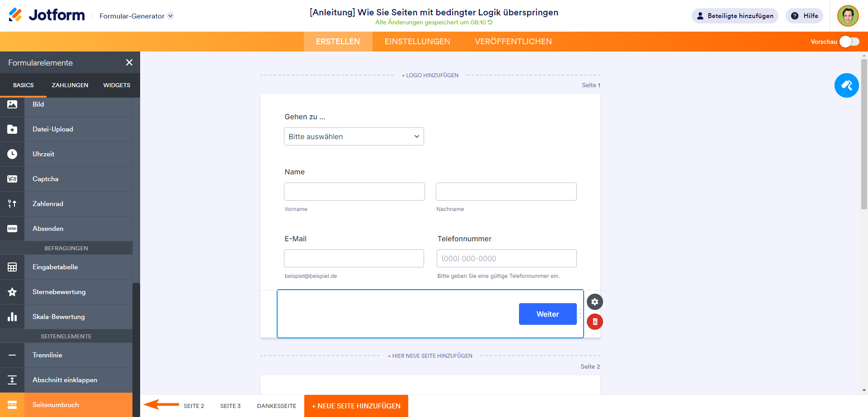Switch to the EINSTELLUNGEN tab

(x=417, y=42)
